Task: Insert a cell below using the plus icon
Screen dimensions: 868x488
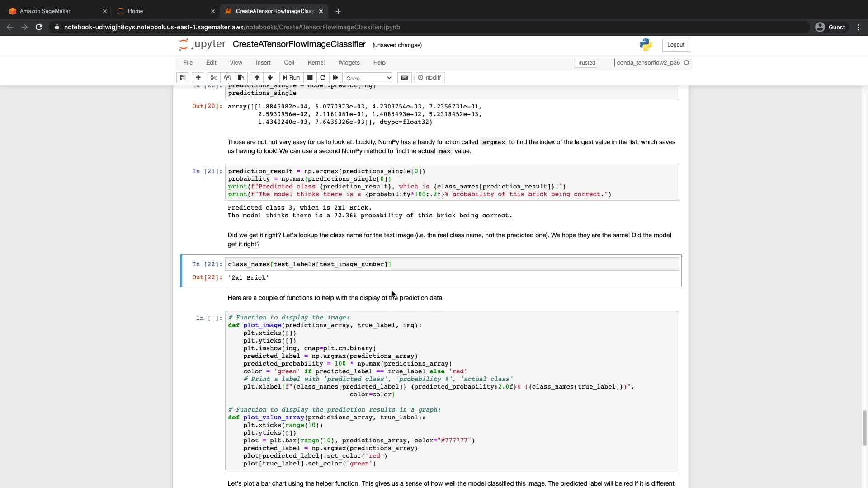Action: (198, 78)
